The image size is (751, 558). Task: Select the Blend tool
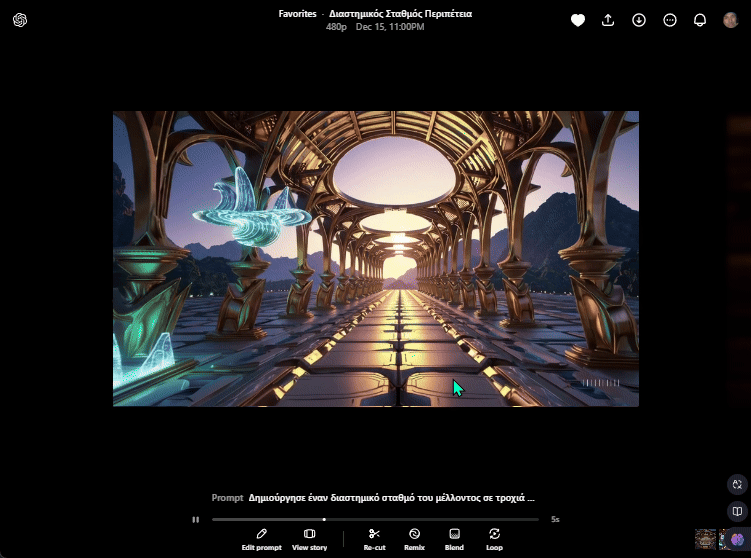(454, 539)
